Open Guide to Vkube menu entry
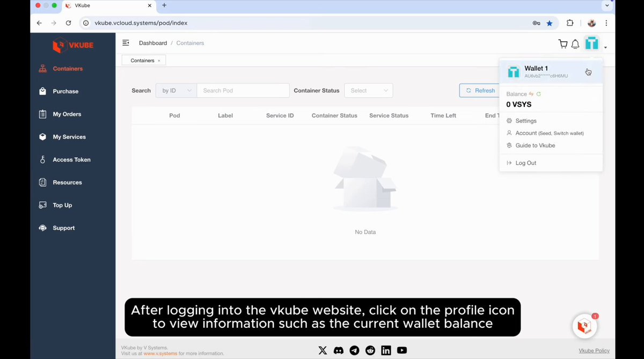 [x=535, y=145]
